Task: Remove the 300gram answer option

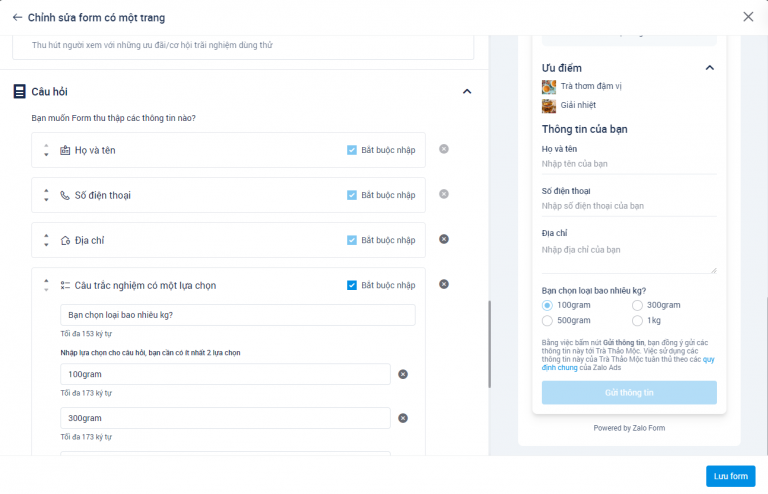Action: click(403, 418)
